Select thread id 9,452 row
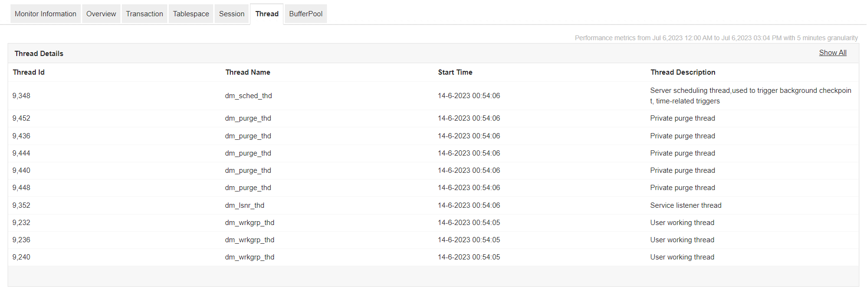 [x=22, y=118]
